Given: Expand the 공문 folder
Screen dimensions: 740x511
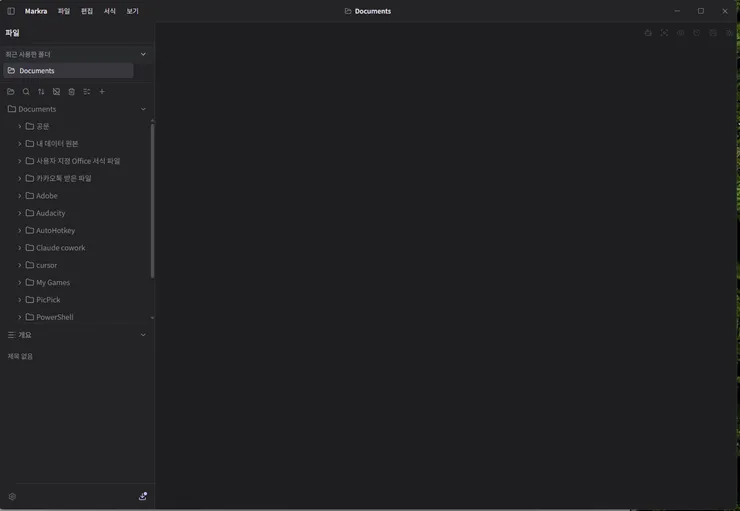Looking at the screenshot, I should pos(19,126).
